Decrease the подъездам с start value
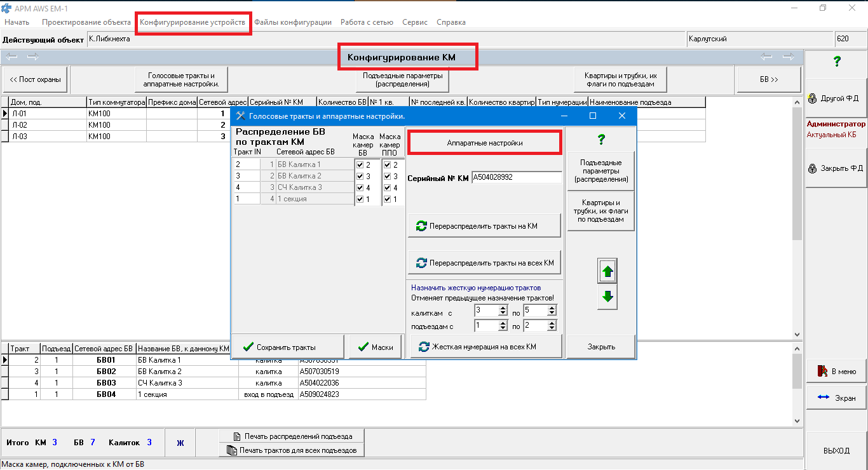This screenshot has height=470, width=868. (x=503, y=328)
